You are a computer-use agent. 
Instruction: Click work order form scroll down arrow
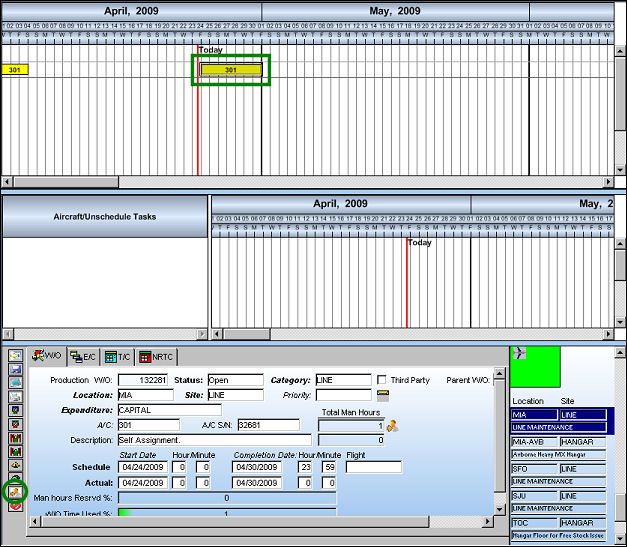[x=499, y=509]
